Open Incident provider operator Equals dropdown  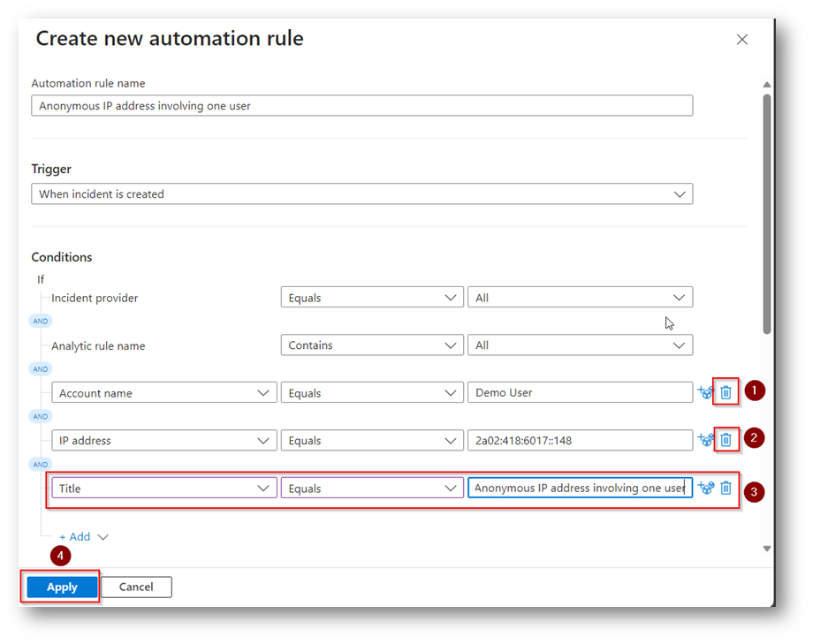click(x=372, y=298)
